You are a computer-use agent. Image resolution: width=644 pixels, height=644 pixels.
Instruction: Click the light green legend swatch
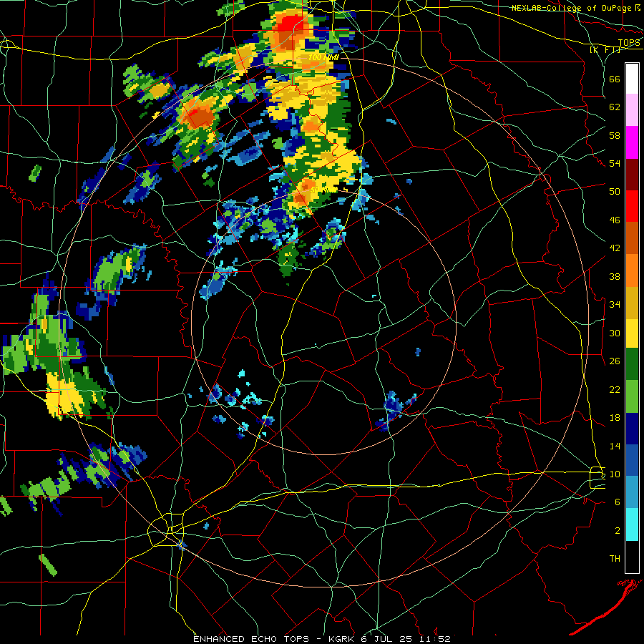click(632, 396)
